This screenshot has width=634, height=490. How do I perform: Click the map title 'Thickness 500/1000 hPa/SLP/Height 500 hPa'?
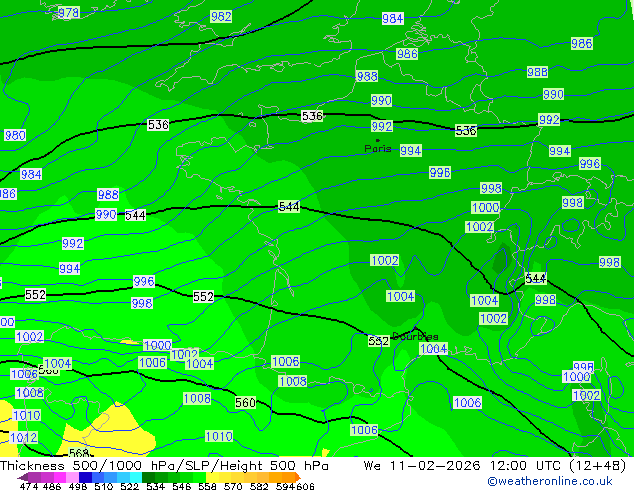(164, 466)
